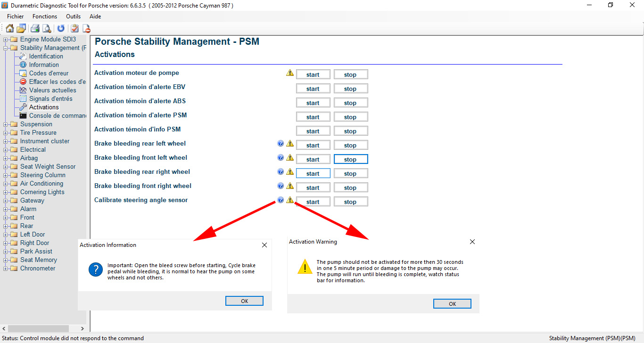
Task: Click blue help icon for front left wheel
Action: tap(281, 157)
